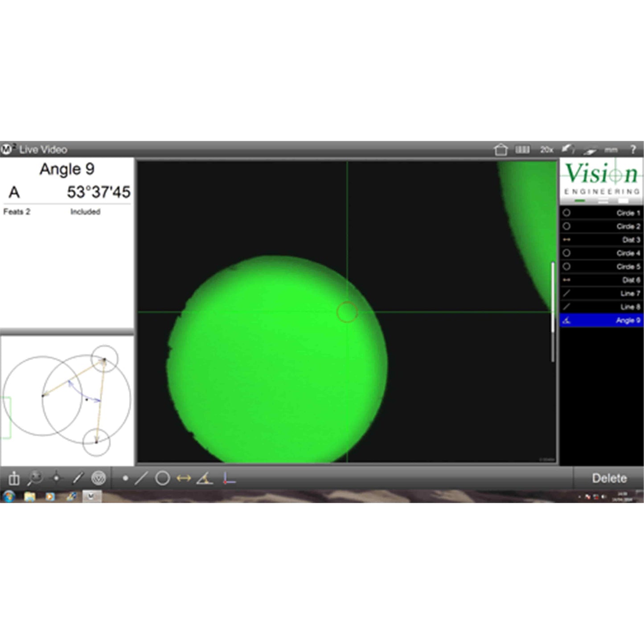Select Dist 3 in feature list

[x=602, y=240]
